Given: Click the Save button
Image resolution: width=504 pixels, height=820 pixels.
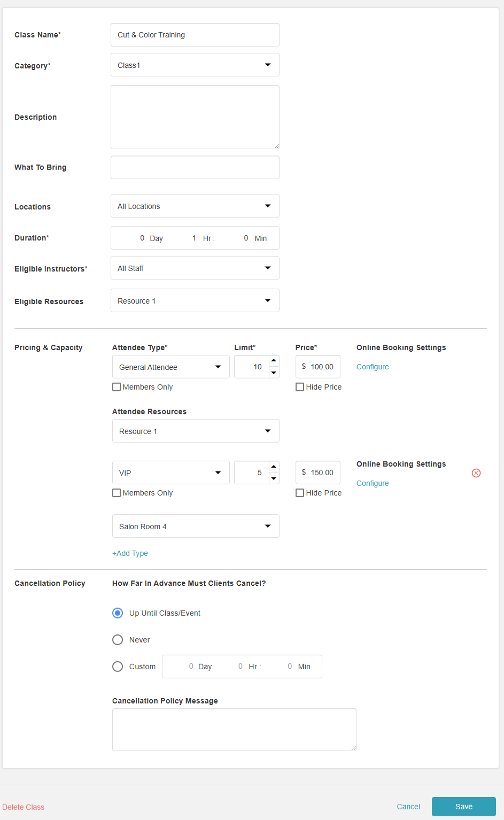Looking at the screenshot, I should point(464,807).
